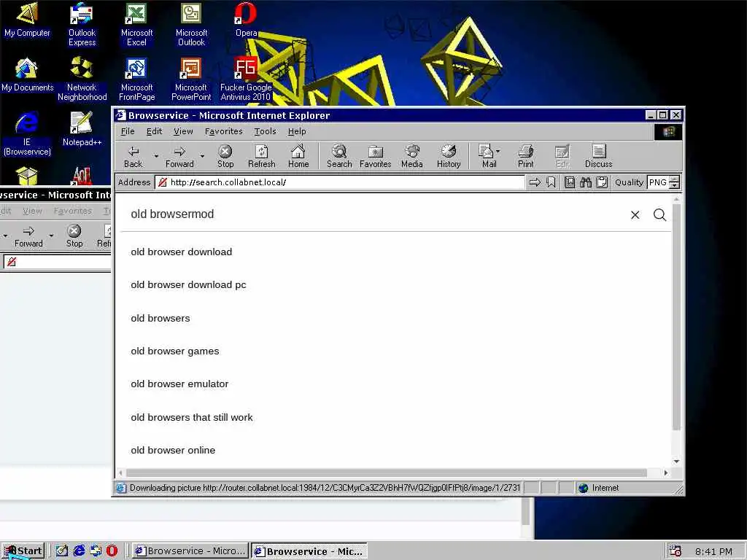Select suggestion 'old browsers'
This screenshot has height=560, width=747.
(160, 318)
